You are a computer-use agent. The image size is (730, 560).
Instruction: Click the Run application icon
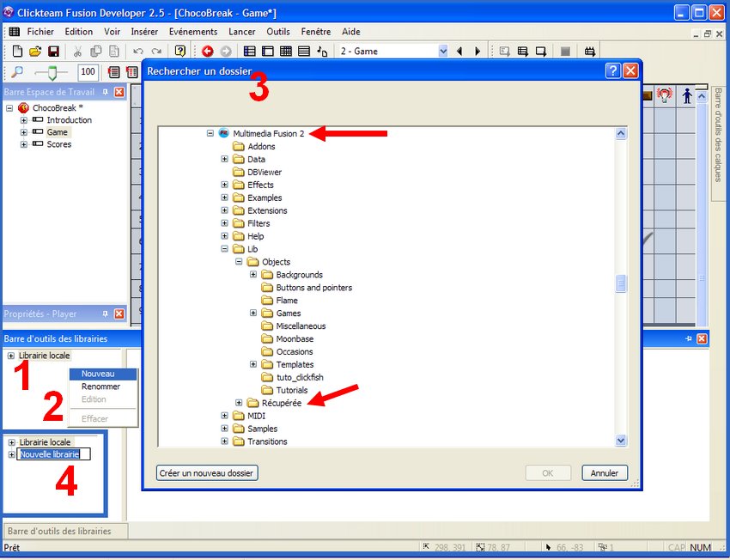[522, 52]
